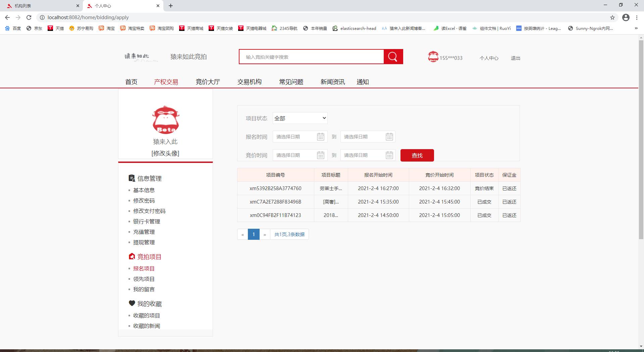Open 百度 bookmark
This screenshot has width=644, height=352.
[13, 28]
